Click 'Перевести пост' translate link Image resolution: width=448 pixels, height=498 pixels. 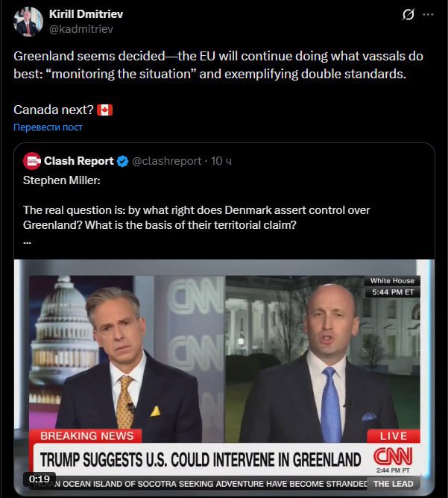point(48,127)
